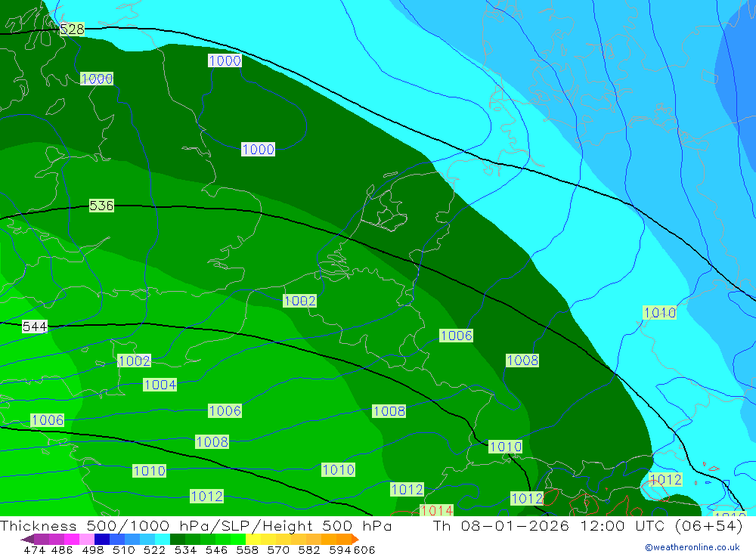Image resolution: width=756 pixels, height=554 pixels.
Task: Click the 1006 label adjacent to the 1008 over Germany
Action: coord(456,336)
